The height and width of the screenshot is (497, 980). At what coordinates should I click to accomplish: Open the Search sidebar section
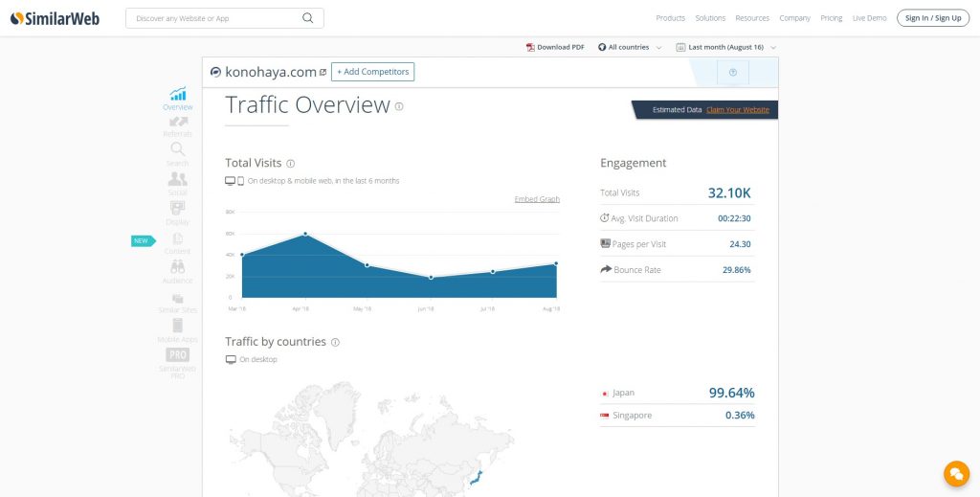click(x=177, y=154)
